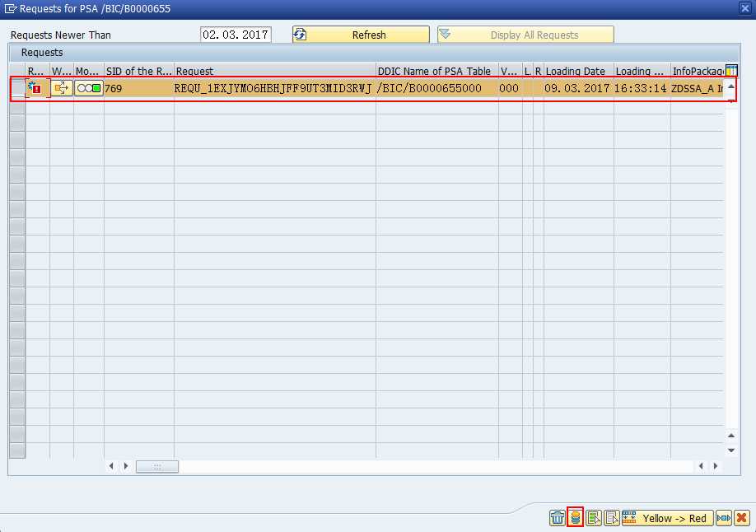756x532 pixels.
Task: Click the far-right scroll left arrow
Action: coord(701,466)
